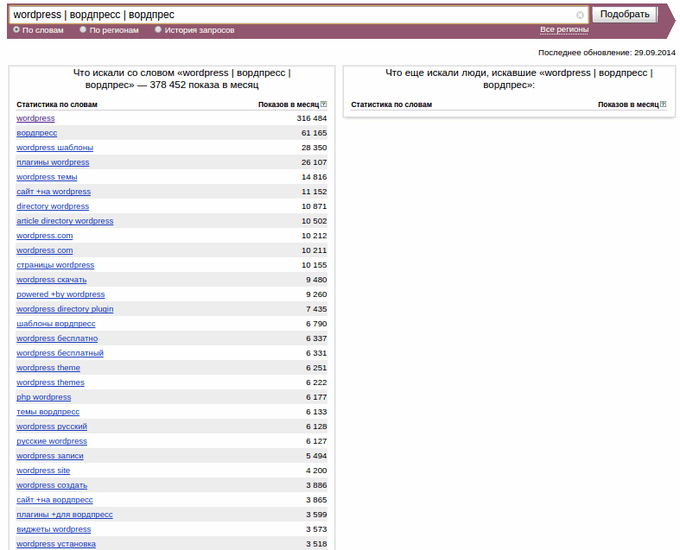Select the 'История запросов' radio button
680x550 pixels.
click(158, 30)
